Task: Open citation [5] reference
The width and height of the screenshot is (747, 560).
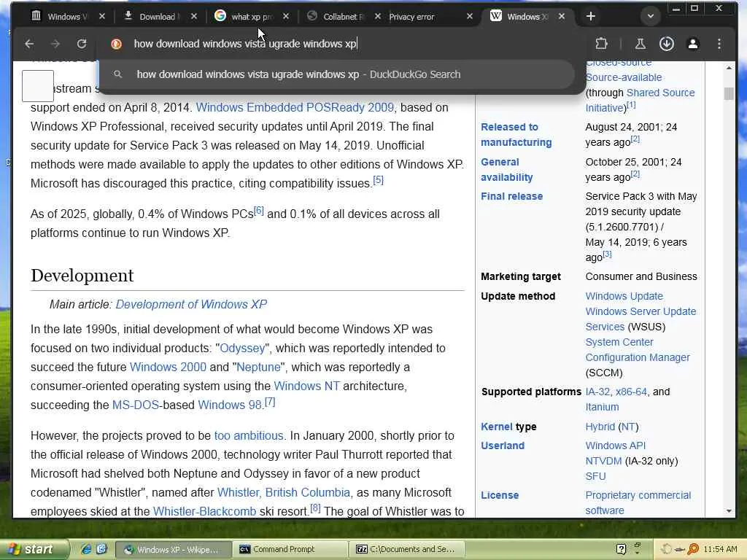Action: point(379,181)
